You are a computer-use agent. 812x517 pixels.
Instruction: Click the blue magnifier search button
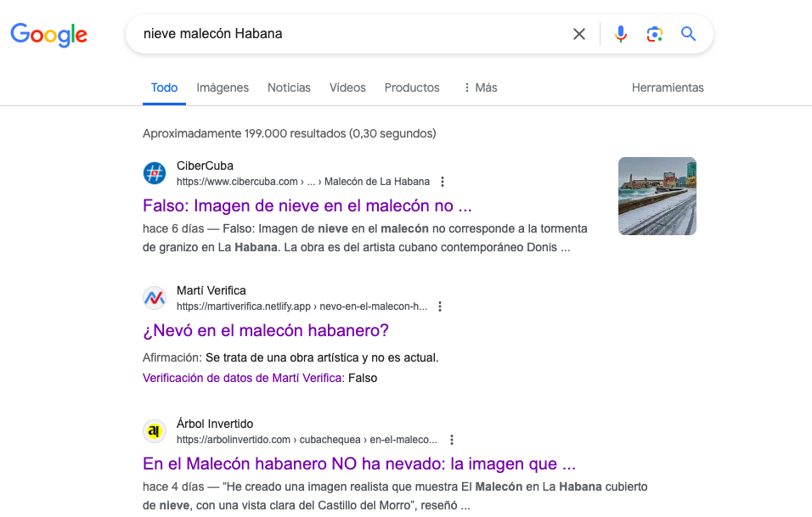point(688,34)
